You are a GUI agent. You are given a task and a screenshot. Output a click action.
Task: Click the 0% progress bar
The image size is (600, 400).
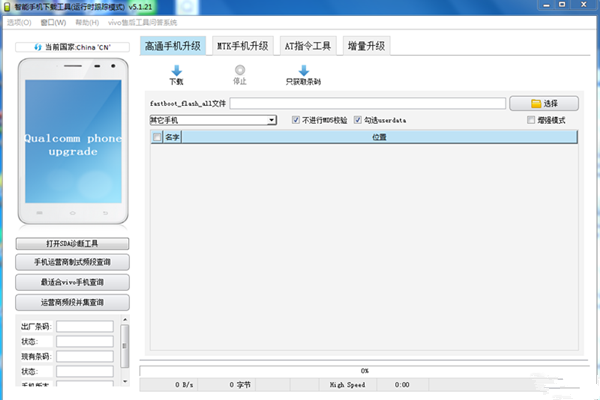tap(364, 371)
